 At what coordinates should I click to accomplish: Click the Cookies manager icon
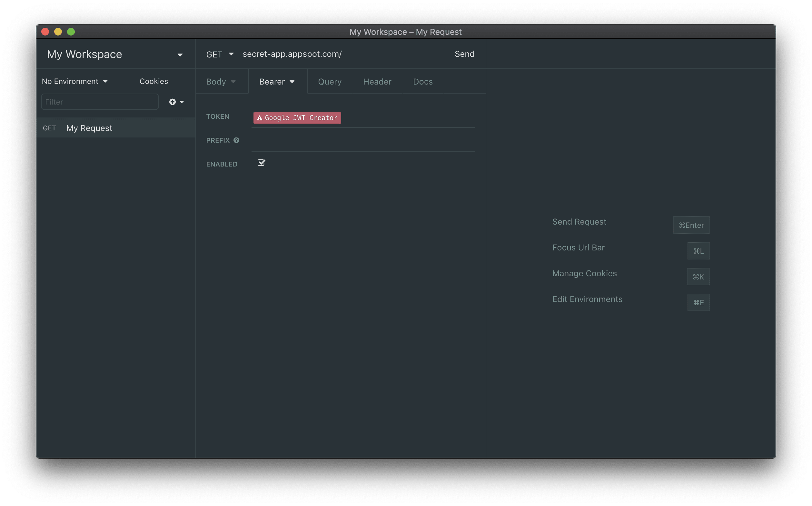click(x=153, y=81)
